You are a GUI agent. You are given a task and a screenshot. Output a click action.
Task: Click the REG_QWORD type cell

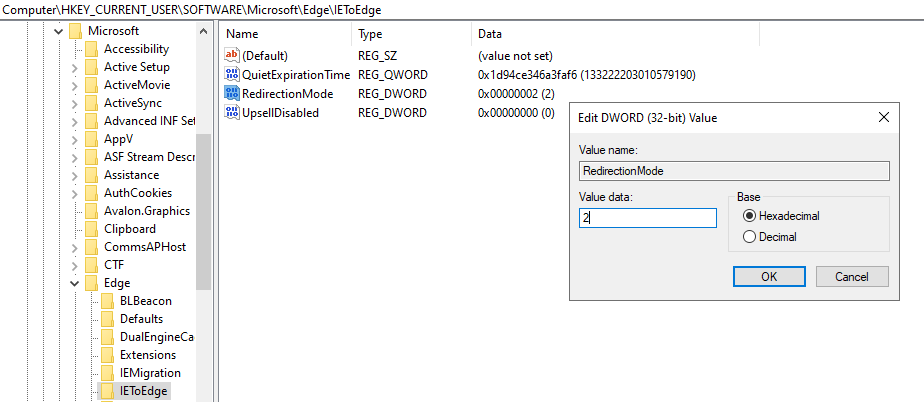pos(393,75)
